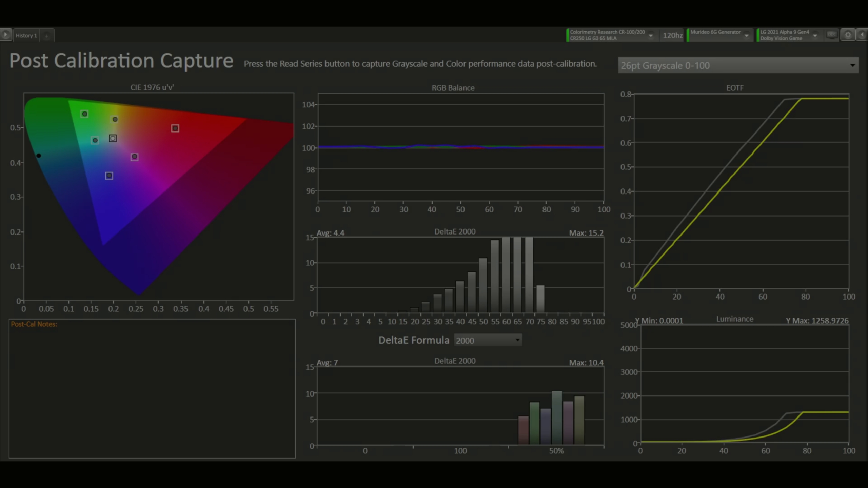Select the blue target point on CIE chart
This screenshot has height=488, width=868.
(109, 176)
